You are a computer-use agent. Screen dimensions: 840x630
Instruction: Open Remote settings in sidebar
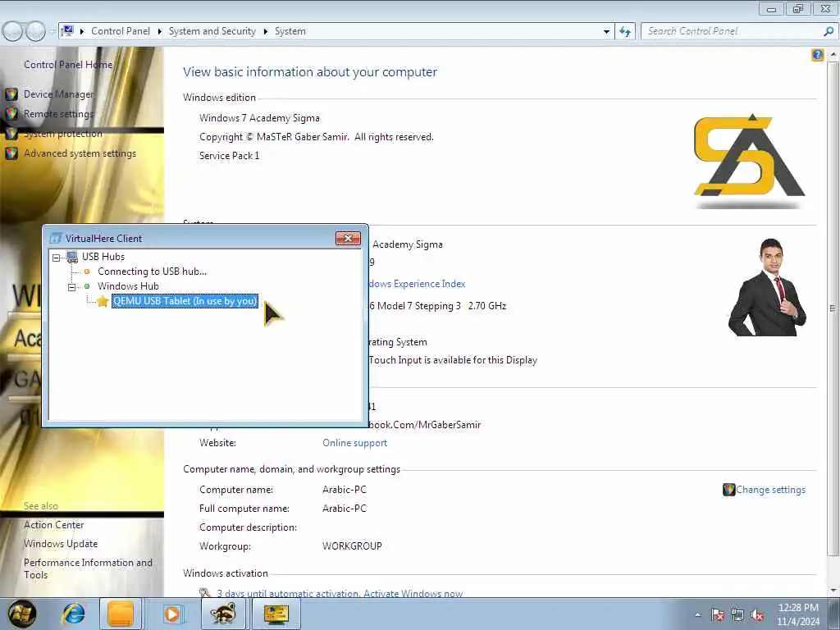point(58,114)
